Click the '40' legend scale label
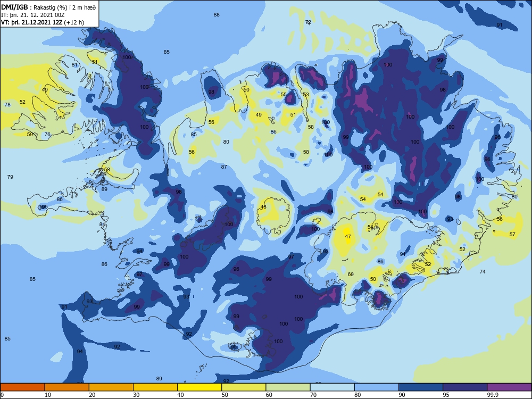Viewport: 532px width, 399px height. tap(180, 395)
